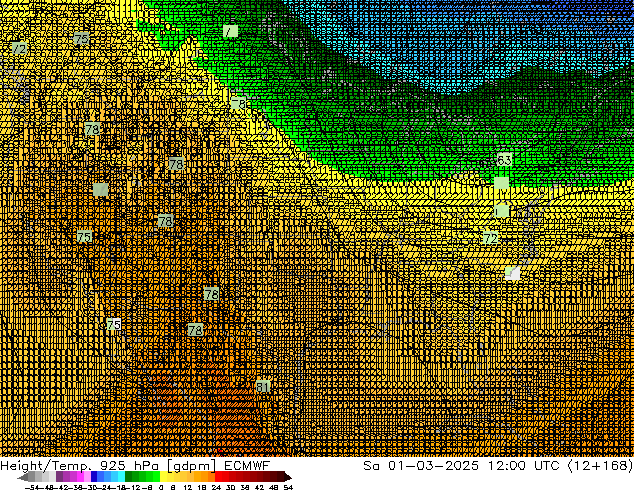Screen dimensions: 634x490
Task: Pick the bright red swatch above 24 in legend
Action: tap(218, 477)
